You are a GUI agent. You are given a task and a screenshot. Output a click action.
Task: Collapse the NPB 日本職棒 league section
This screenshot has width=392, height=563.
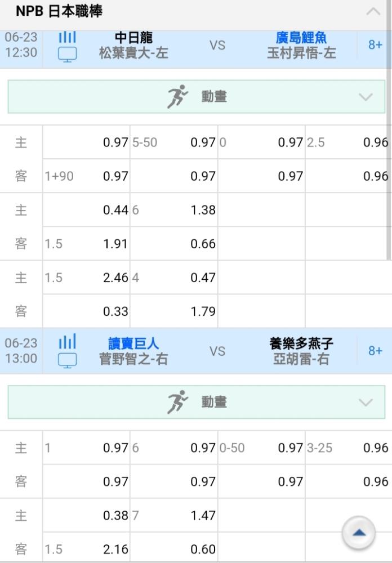point(373,11)
